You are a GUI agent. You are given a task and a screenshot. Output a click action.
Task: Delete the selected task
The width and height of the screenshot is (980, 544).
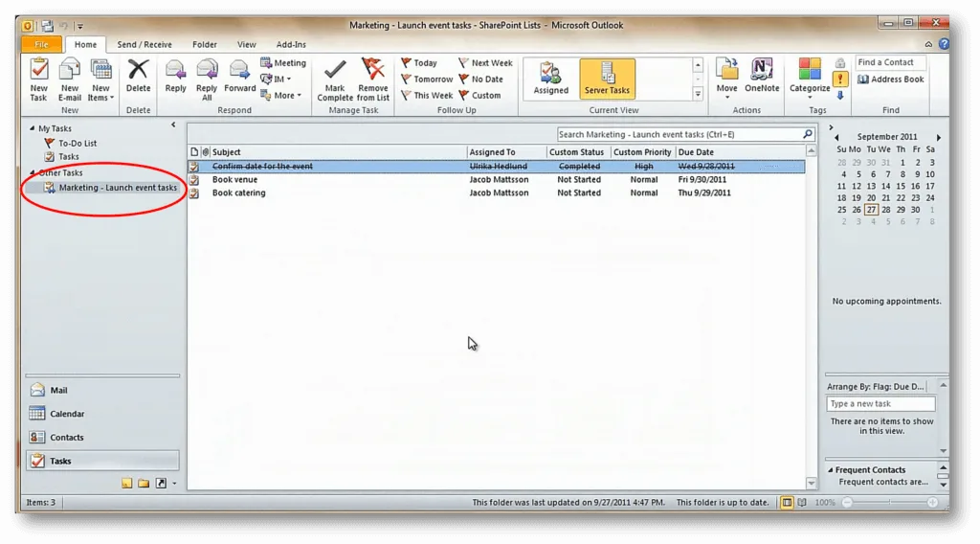(x=138, y=77)
